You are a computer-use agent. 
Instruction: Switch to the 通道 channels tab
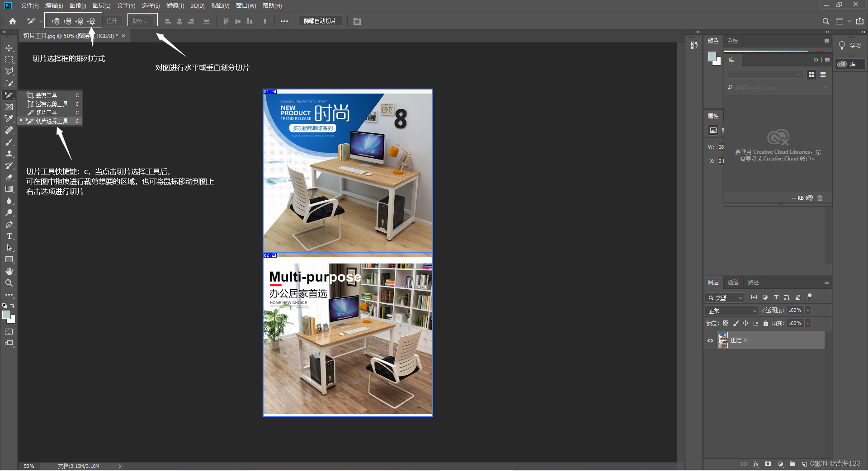[733, 282]
